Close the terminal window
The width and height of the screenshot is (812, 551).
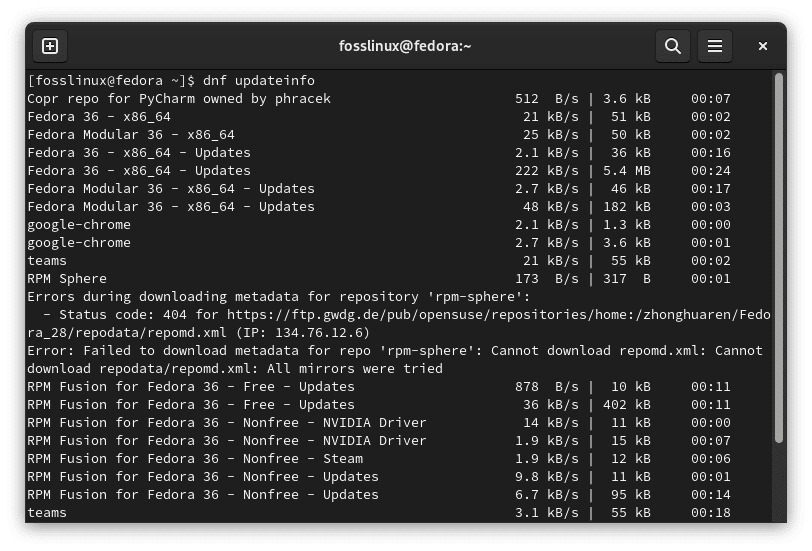763,46
